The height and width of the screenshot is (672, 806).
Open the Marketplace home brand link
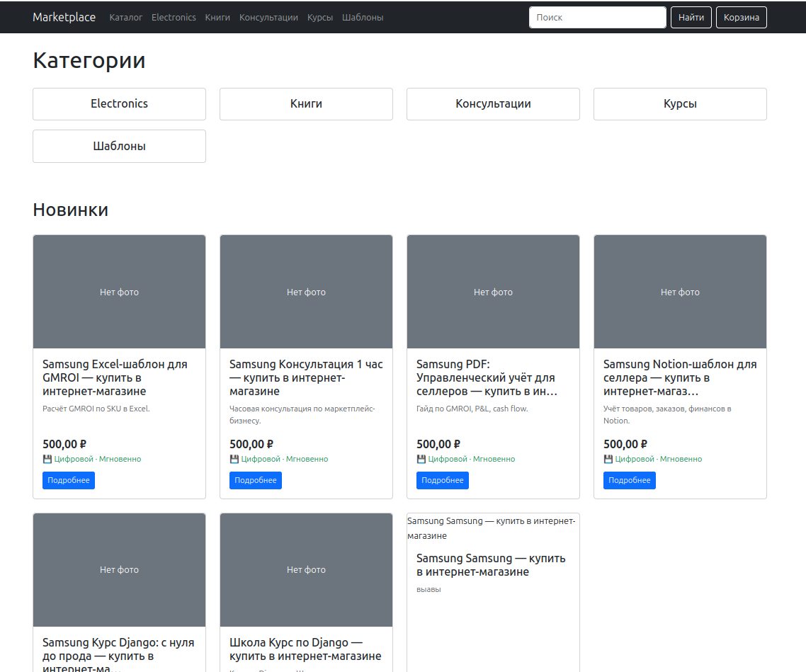[64, 17]
